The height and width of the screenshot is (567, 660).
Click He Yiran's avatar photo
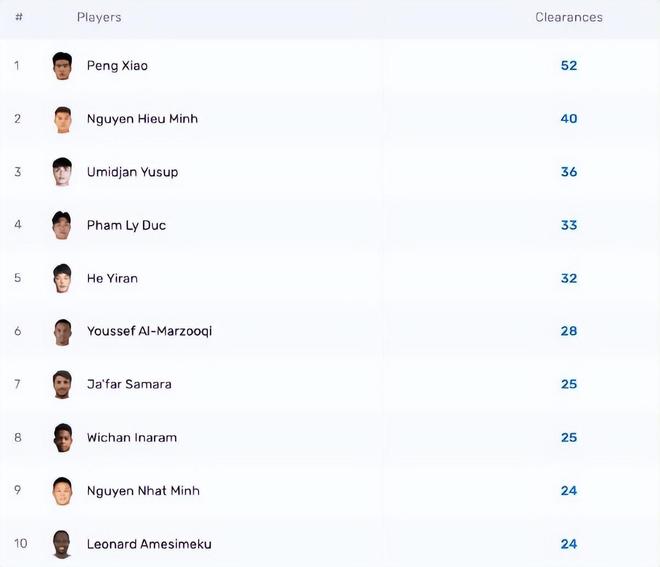pos(62,278)
